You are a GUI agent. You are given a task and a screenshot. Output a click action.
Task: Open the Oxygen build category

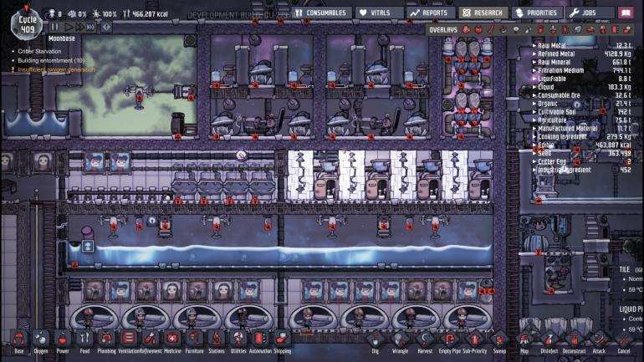click(41, 341)
